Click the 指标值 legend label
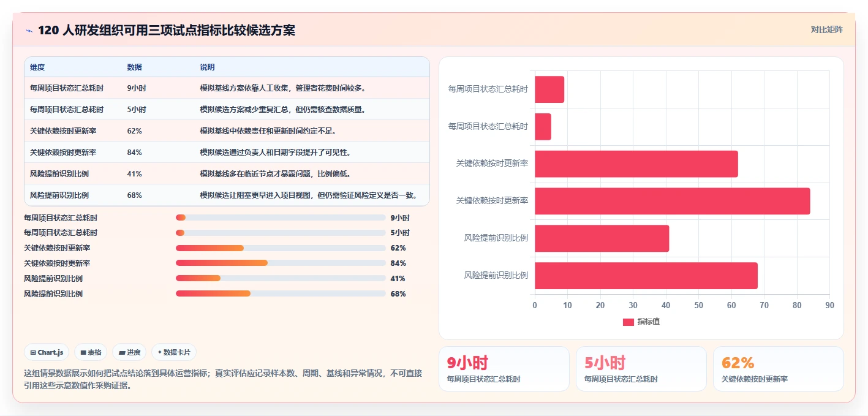Viewport: 868px width, 416px height. (648, 322)
